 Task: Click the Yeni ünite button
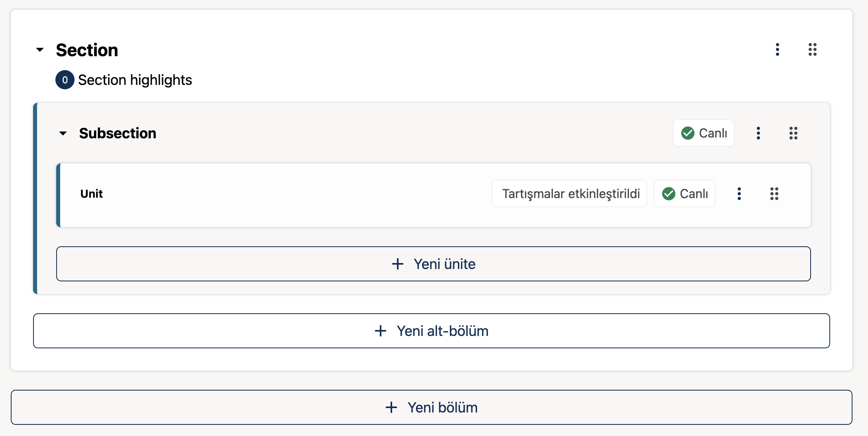(x=434, y=264)
